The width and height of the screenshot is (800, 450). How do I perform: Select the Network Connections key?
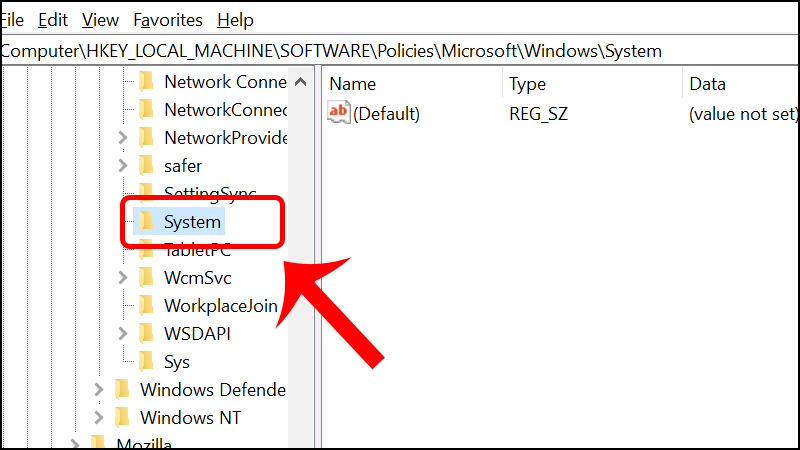pos(225,82)
